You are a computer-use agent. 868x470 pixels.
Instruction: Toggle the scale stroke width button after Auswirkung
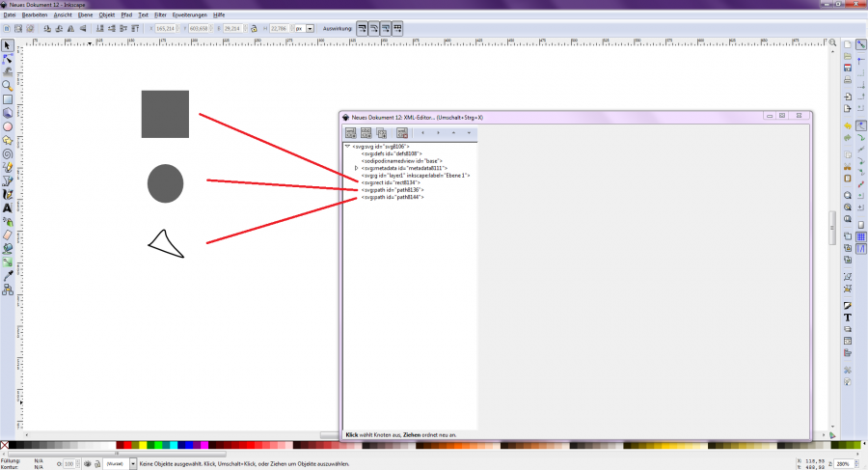click(364, 29)
